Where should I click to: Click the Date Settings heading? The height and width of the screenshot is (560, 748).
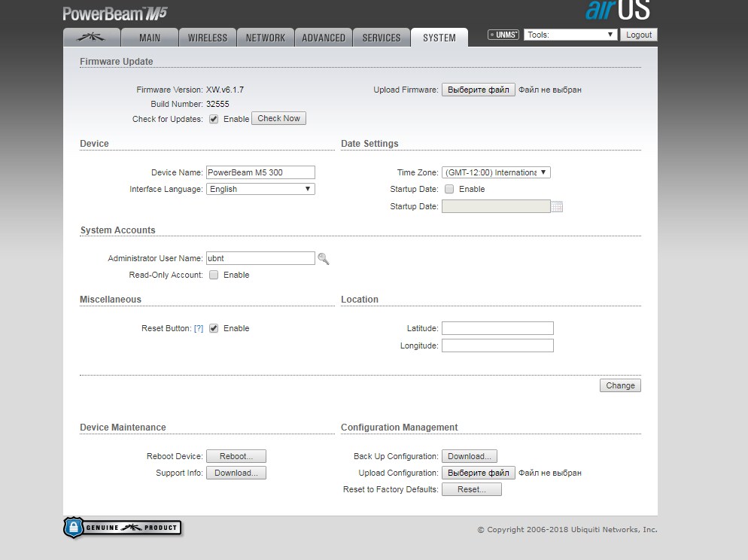pyautogui.click(x=369, y=144)
